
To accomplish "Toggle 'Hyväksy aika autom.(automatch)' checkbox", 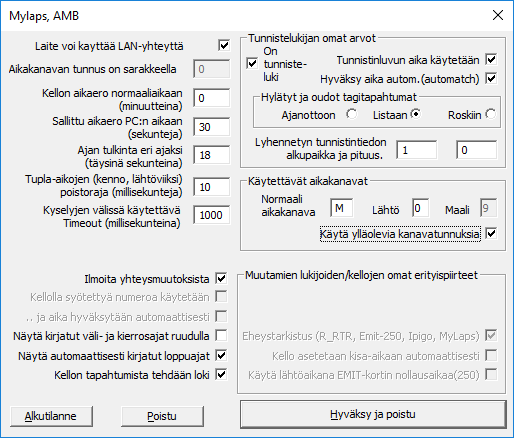I will point(491,79).
